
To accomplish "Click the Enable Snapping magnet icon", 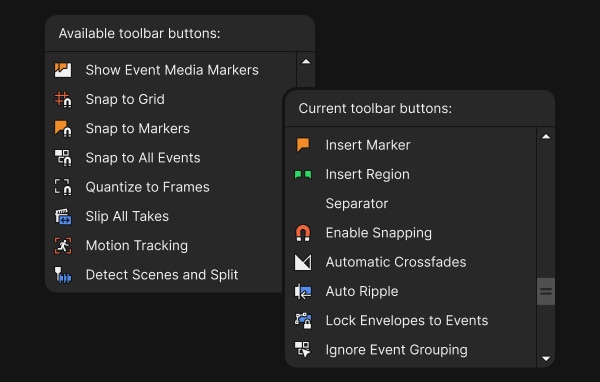I will pyautogui.click(x=303, y=233).
